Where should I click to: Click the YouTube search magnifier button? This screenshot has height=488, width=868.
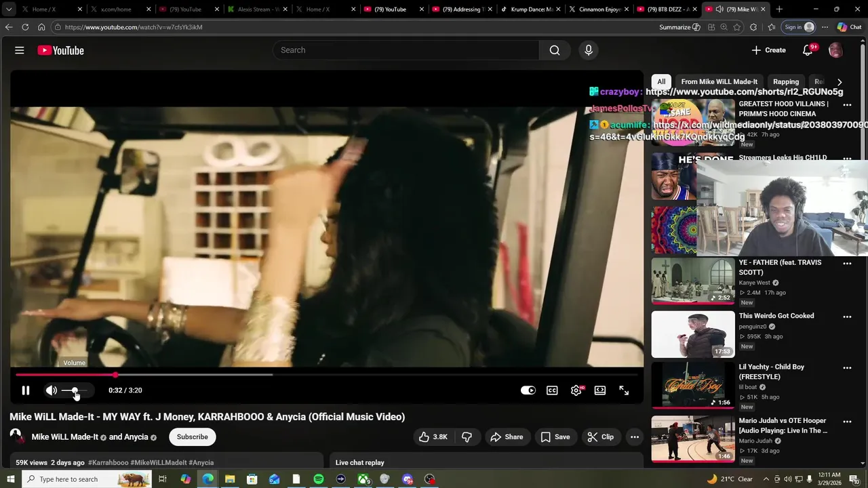[555, 50]
